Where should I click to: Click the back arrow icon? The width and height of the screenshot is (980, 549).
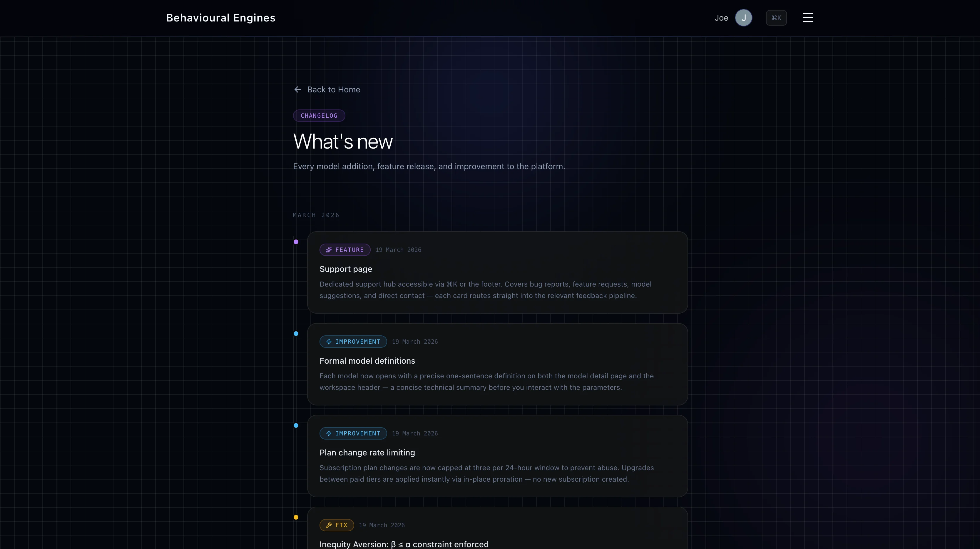pos(297,89)
